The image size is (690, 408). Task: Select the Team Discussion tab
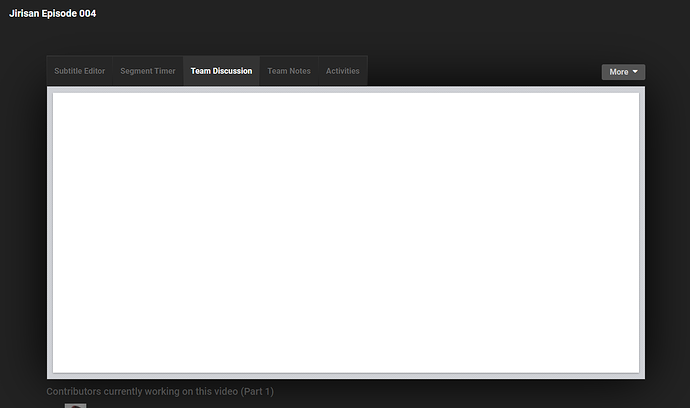tap(221, 71)
